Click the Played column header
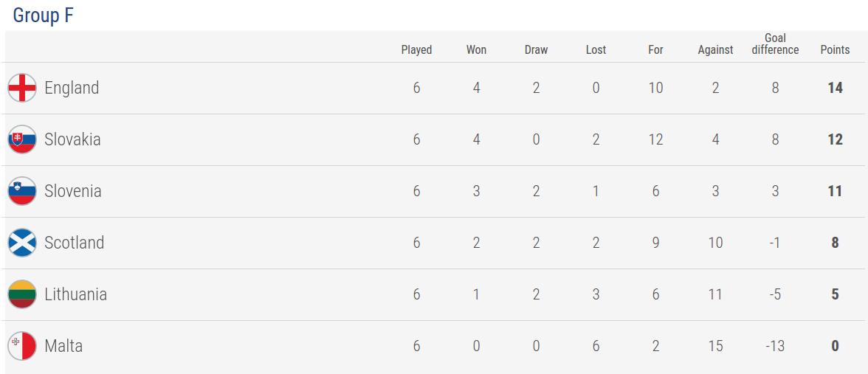868x374 pixels. pos(416,50)
